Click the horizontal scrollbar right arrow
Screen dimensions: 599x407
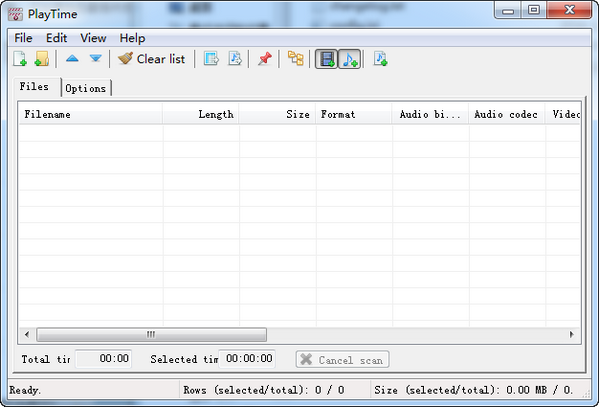point(571,334)
